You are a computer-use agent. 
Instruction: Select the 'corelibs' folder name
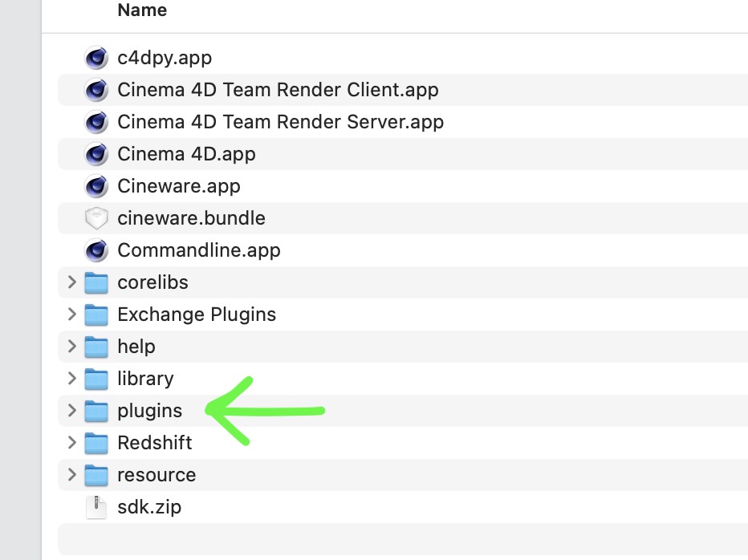click(152, 282)
